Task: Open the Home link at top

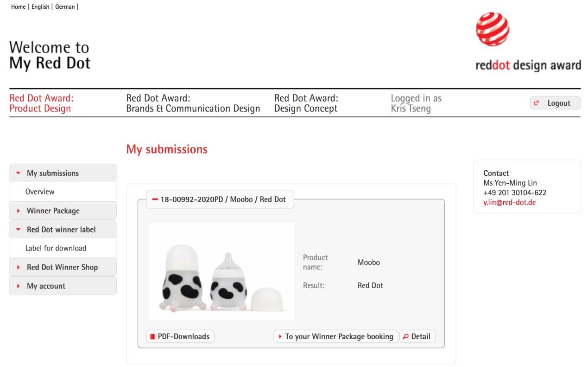Action: [18, 7]
